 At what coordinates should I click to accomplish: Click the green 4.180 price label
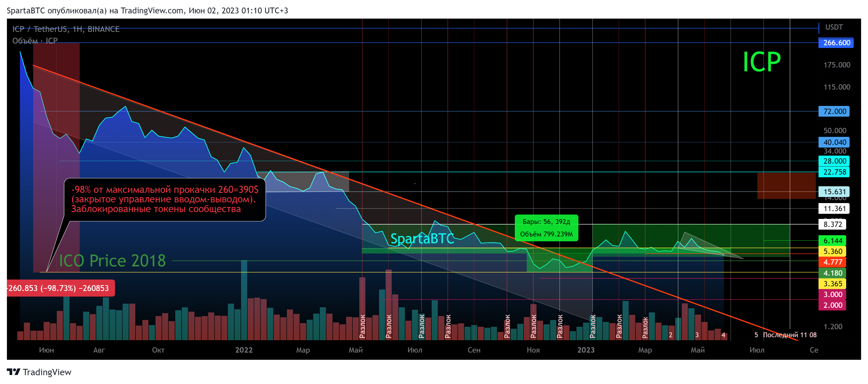[832, 273]
